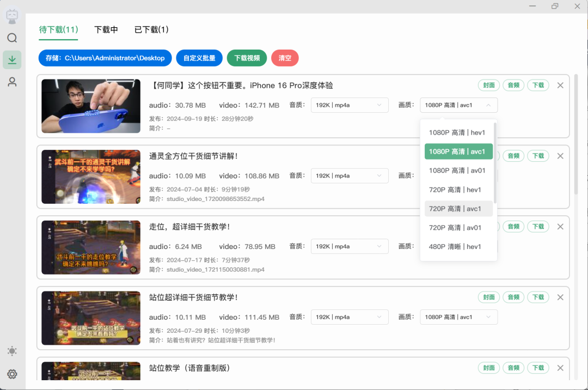Click text 发布: 2024-07-29 时长: 10分钟3秒
This screenshot has height=390, width=588.
[x=199, y=331]
